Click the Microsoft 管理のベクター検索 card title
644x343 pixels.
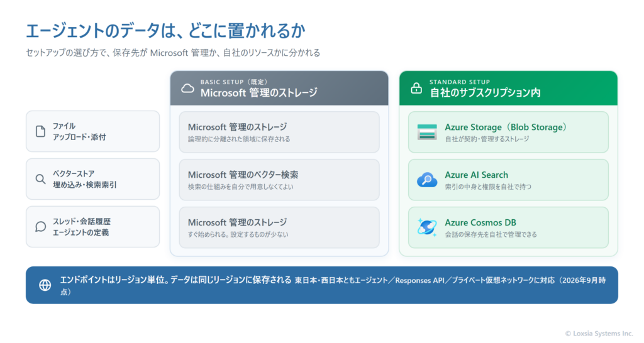[243, 175]
